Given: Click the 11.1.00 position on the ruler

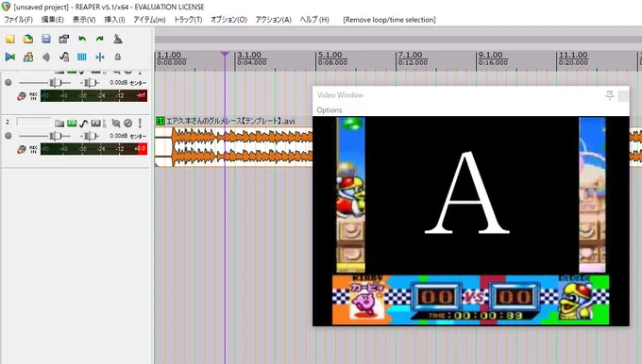Looking at the screenshot, I should pos(573,55).
